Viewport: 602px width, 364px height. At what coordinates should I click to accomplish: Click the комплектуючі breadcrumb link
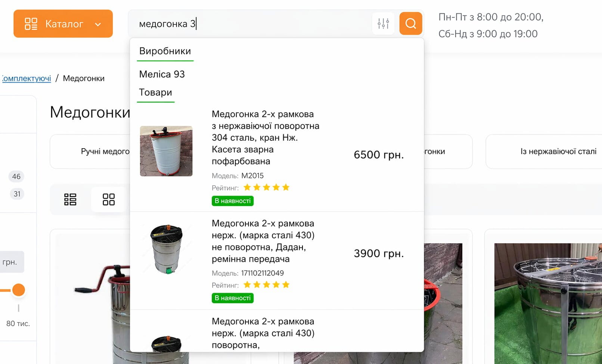[x=27, y=78]
